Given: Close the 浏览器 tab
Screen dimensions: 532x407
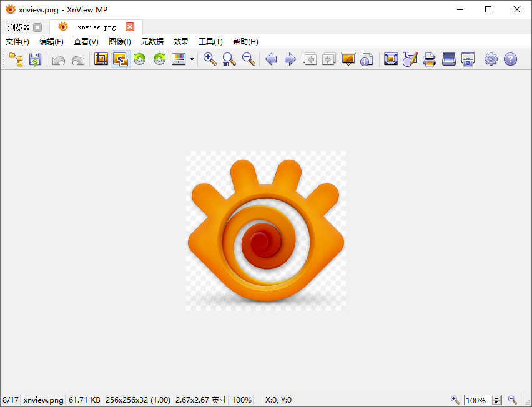Looking at the screenshot, I should tap(37, 27).
